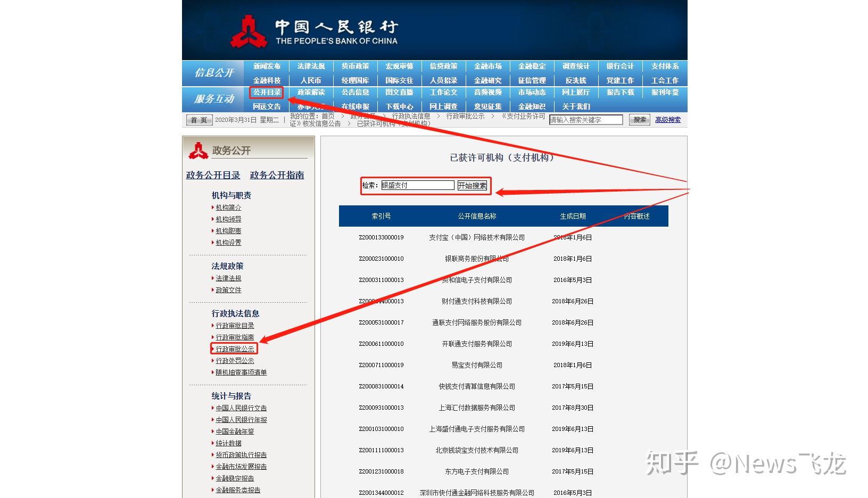Screen dimensions: 868x498
Task: Open 金融市场发展报告 in the sidebar
Action: pos(241,467)
